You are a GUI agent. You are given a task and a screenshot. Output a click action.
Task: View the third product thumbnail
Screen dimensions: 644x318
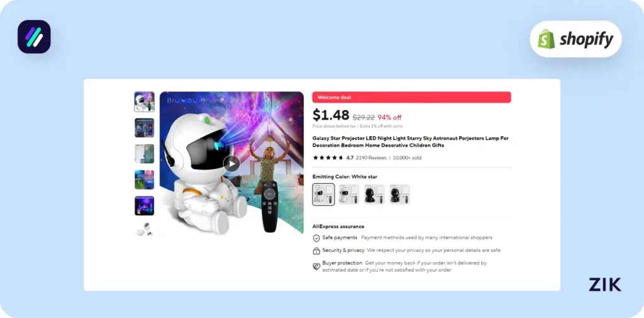(x=144, y=154)
